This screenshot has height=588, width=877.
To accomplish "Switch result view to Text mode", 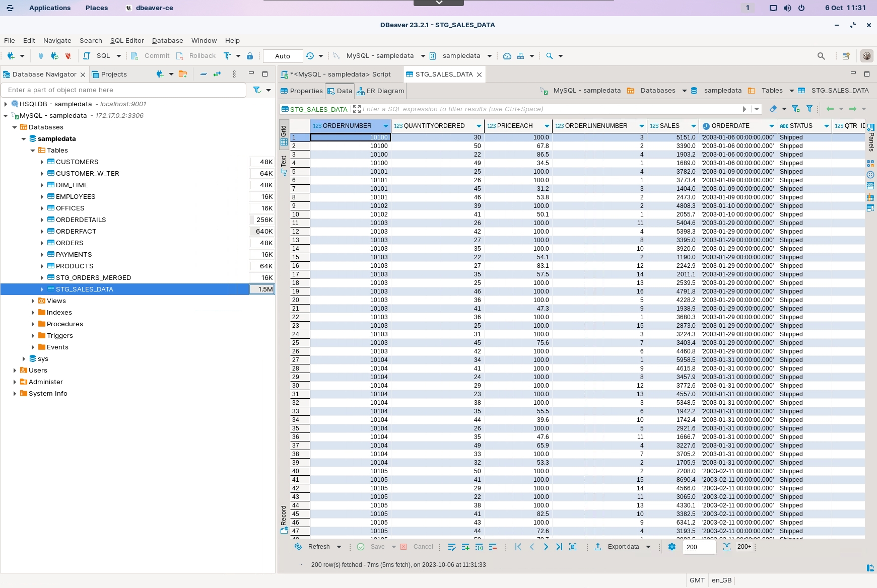I will (284, 166).
